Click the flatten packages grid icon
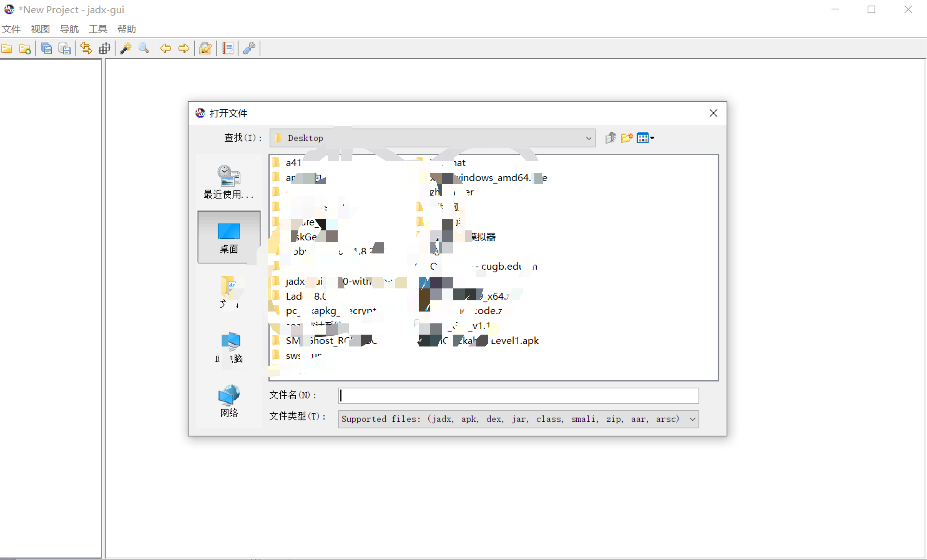 click(104, 49)
